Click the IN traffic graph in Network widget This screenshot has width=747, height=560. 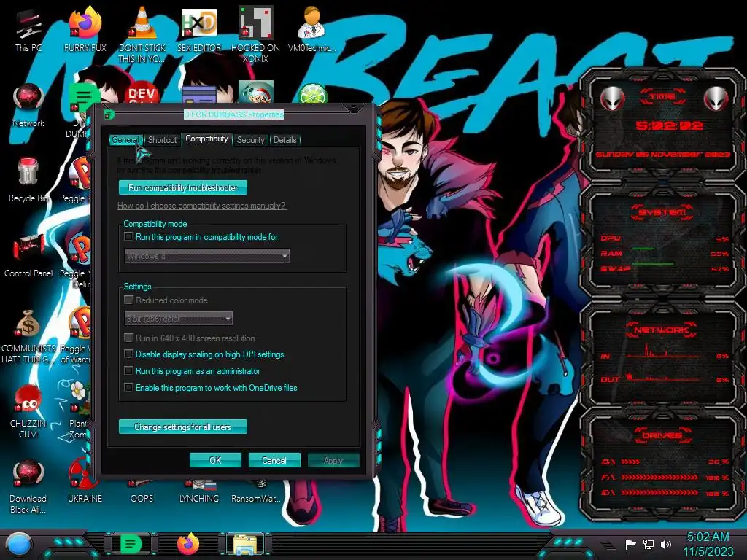click(663, 351)
